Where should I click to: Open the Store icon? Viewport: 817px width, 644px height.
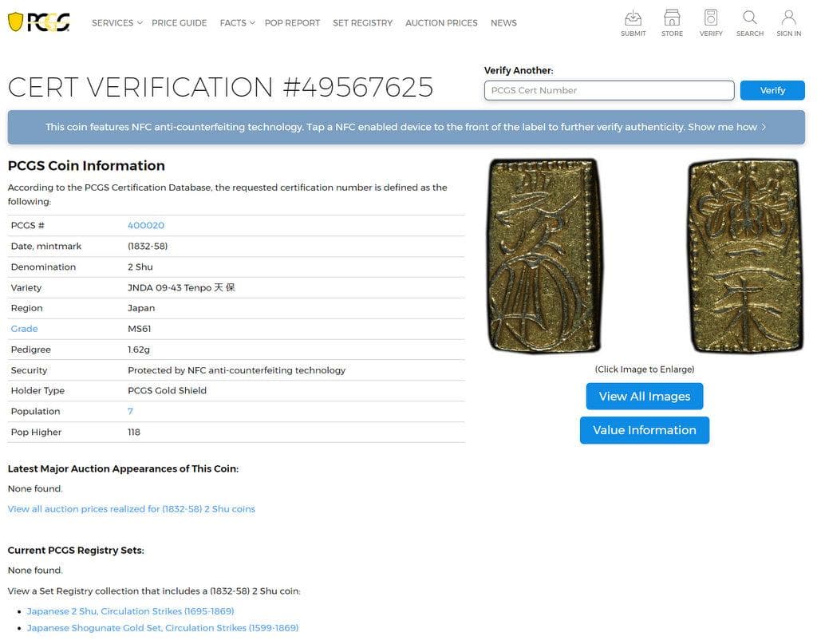pyautogui.click(x=672, y=18)
